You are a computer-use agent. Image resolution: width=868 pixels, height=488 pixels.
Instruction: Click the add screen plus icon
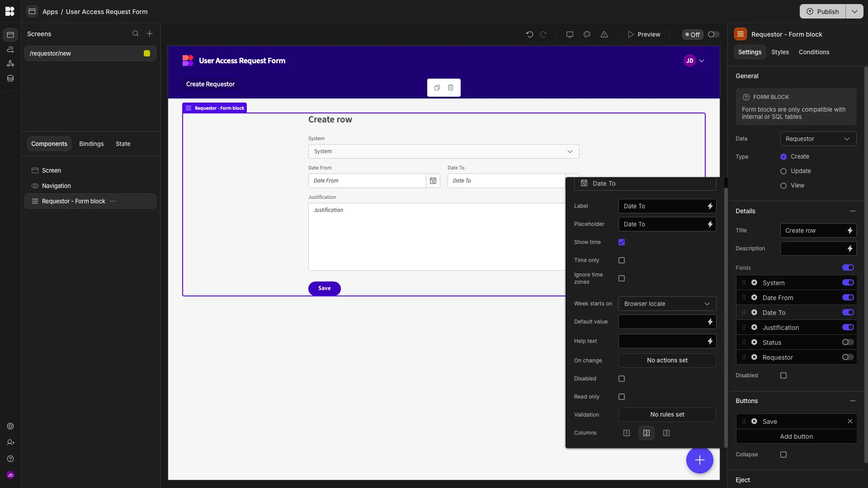coord(150,34)
